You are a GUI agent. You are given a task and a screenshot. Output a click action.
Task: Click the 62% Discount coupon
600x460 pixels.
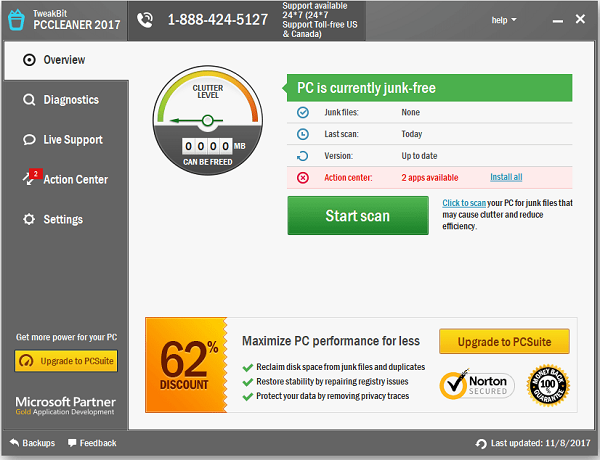[x=186, y=365]
